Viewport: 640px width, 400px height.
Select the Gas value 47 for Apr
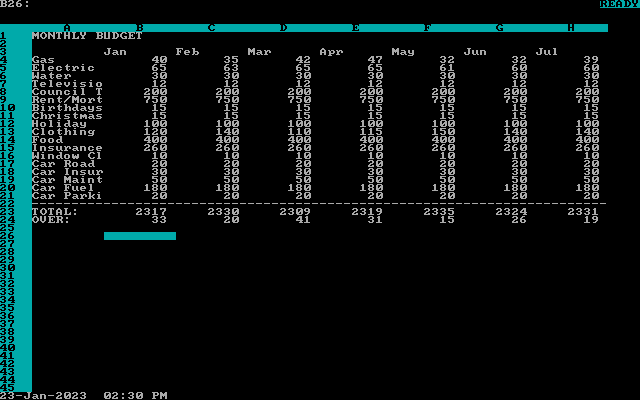(x=375, y=60)
